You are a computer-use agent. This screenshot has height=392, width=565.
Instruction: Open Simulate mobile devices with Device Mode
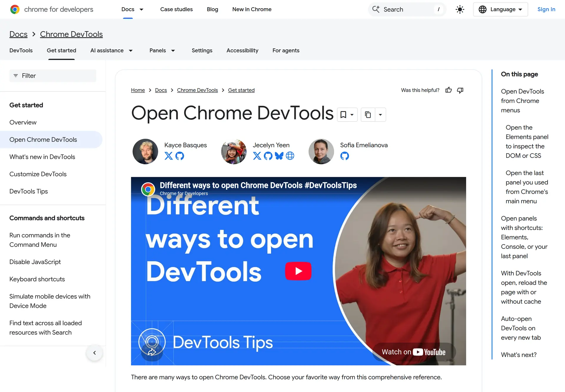(x=50, y=301)
